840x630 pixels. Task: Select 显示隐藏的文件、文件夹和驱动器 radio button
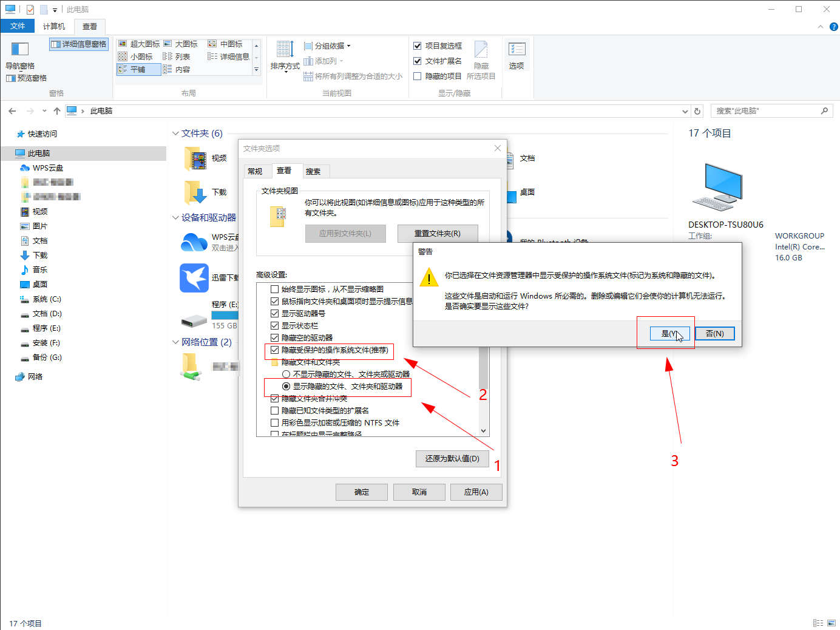[286, 387]
